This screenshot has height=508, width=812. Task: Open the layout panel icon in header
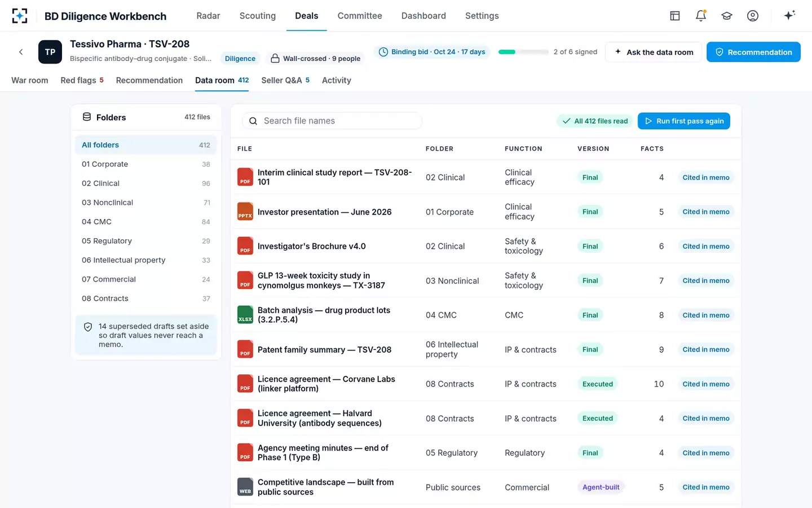point(675,16)
